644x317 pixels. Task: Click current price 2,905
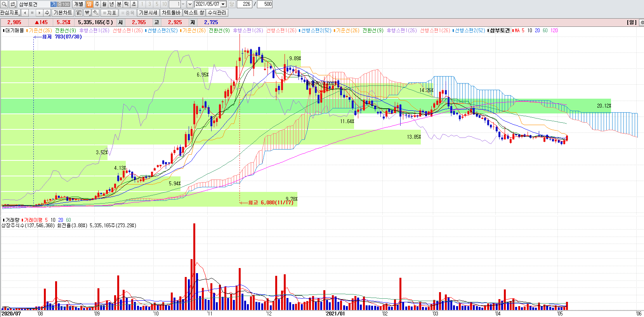pos(14,23)
